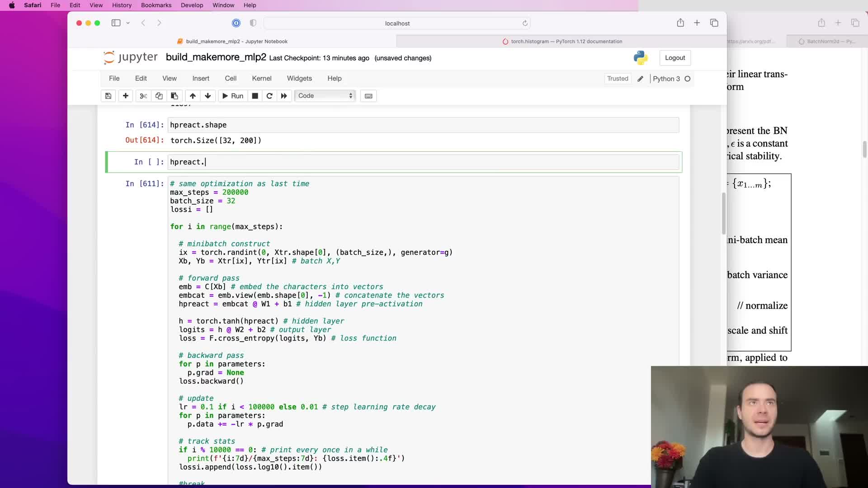This screenshot has width=868, height=488.
Task: Restart and run all with fast-forward icon
Action: tap(284, 96)
